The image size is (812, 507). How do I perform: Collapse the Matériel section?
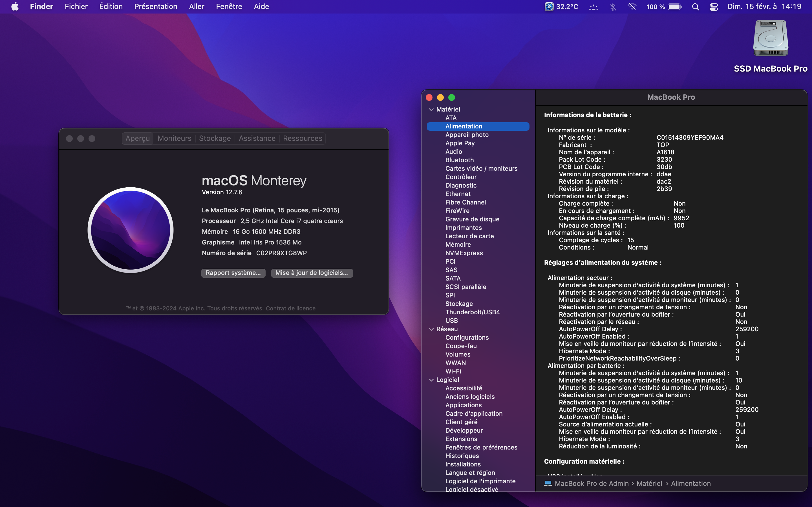tap(431, 110)
